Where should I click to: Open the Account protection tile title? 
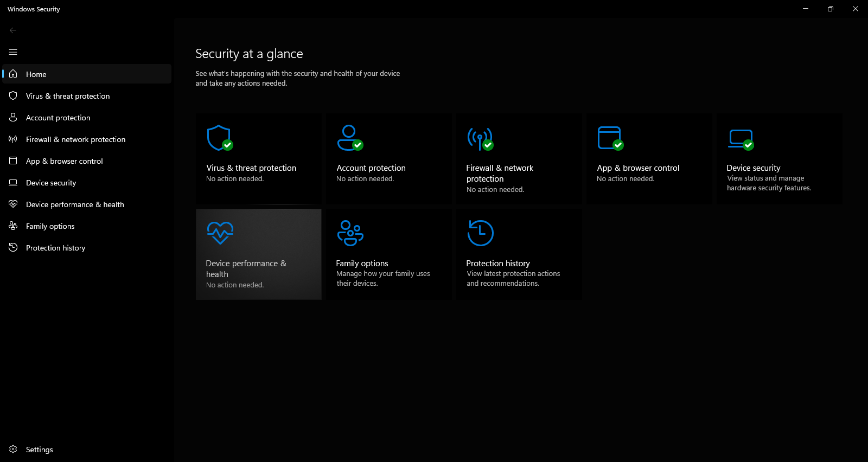point(371,168)
